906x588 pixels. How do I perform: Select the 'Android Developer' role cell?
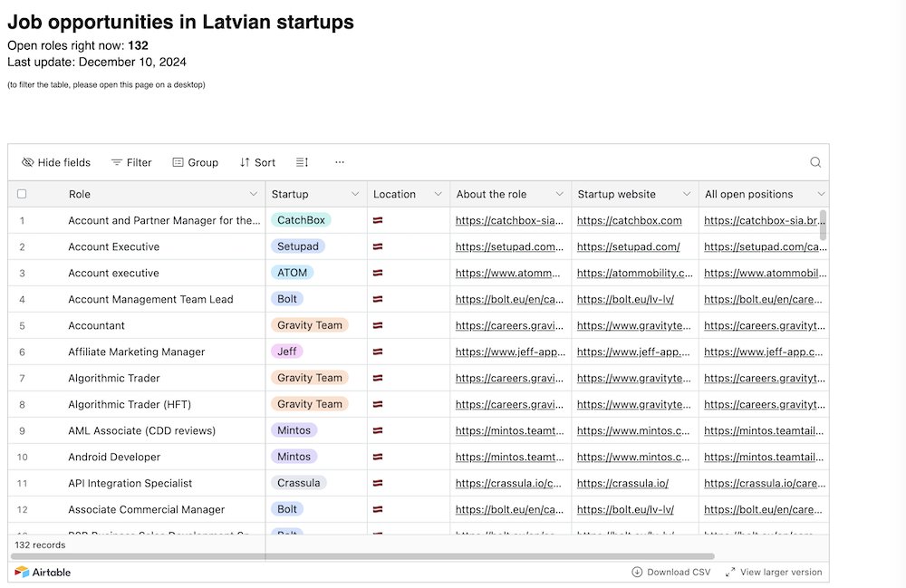[x=114, y=457]
